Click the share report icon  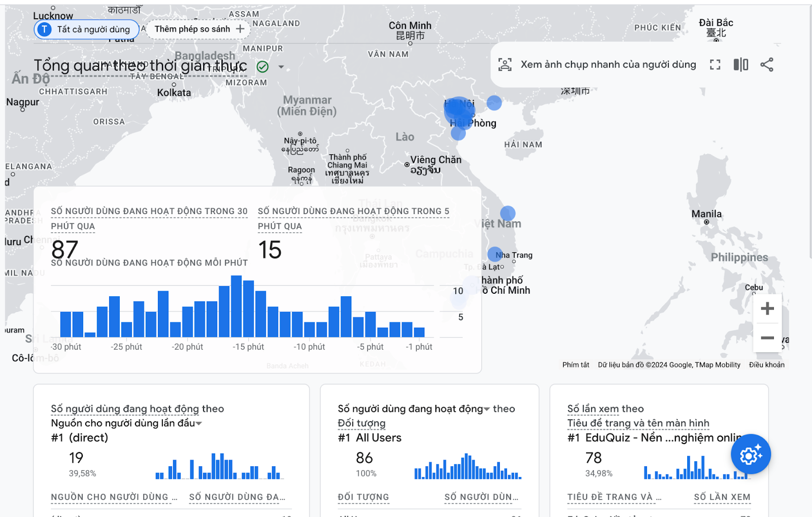pos(767,64)
